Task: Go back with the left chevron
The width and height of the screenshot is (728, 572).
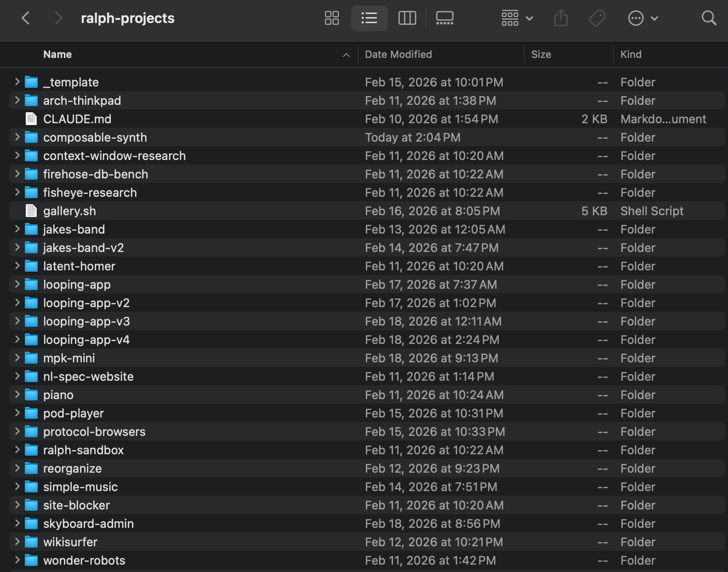Action: click(x=26, y=18)
